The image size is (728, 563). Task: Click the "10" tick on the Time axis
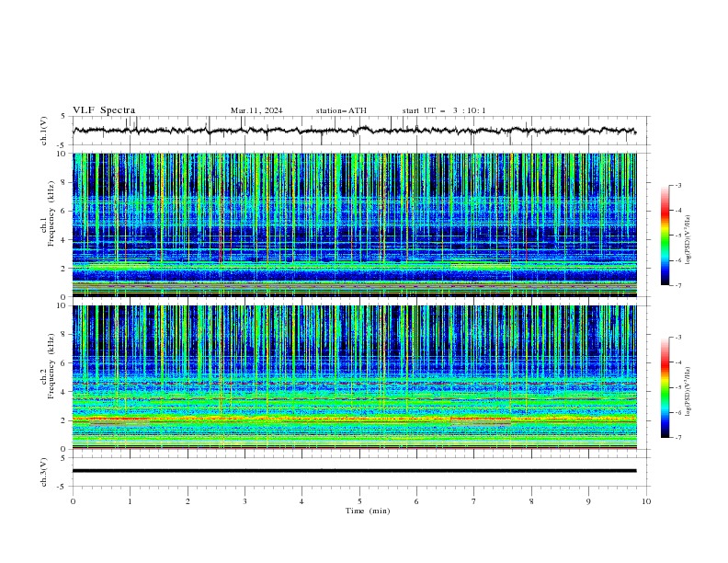click(x=646, y=501)
